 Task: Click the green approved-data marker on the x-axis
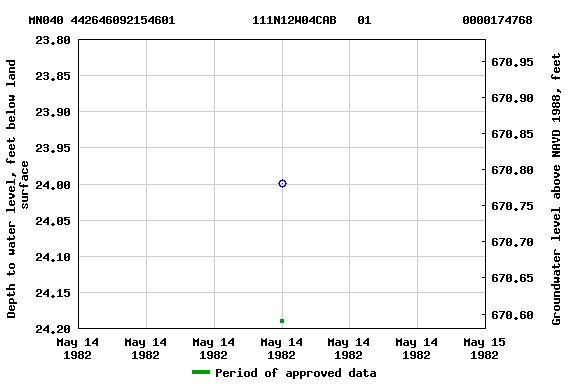[x=282, y=321]
